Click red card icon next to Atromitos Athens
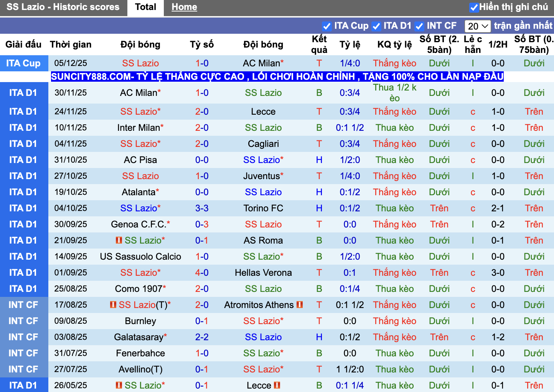The height and width of the screenshot is (392, 554). click(300, 305)
